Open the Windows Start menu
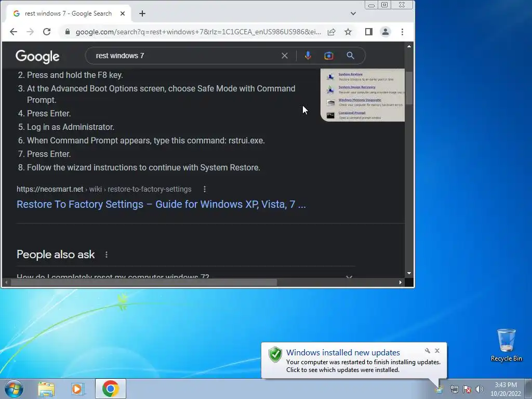This screenshot has width=532, height=399. 14,389
